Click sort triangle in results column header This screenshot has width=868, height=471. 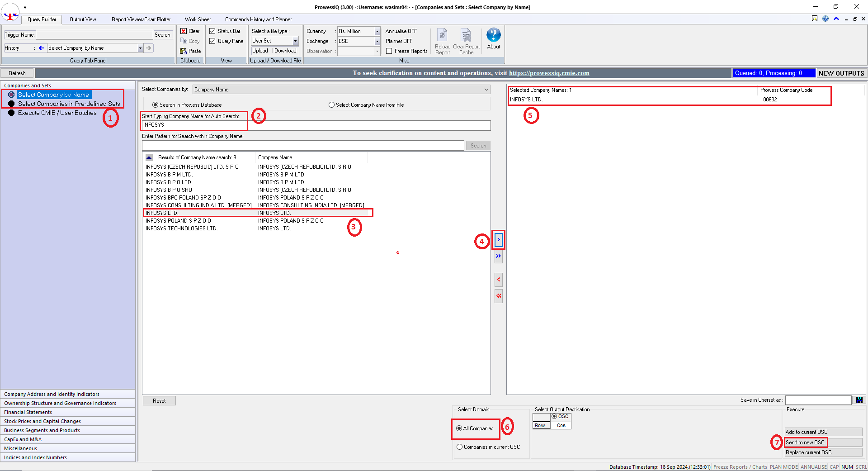[149, 157]
